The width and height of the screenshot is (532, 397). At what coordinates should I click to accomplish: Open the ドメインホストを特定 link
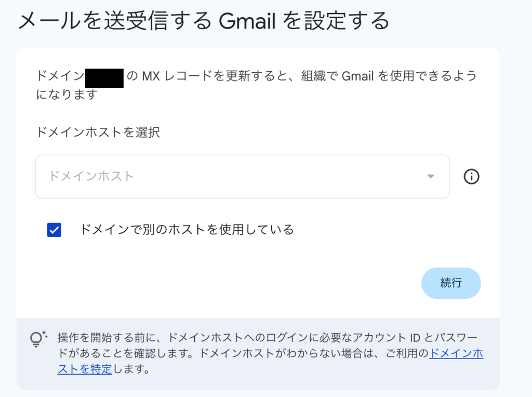click(456, 354)
